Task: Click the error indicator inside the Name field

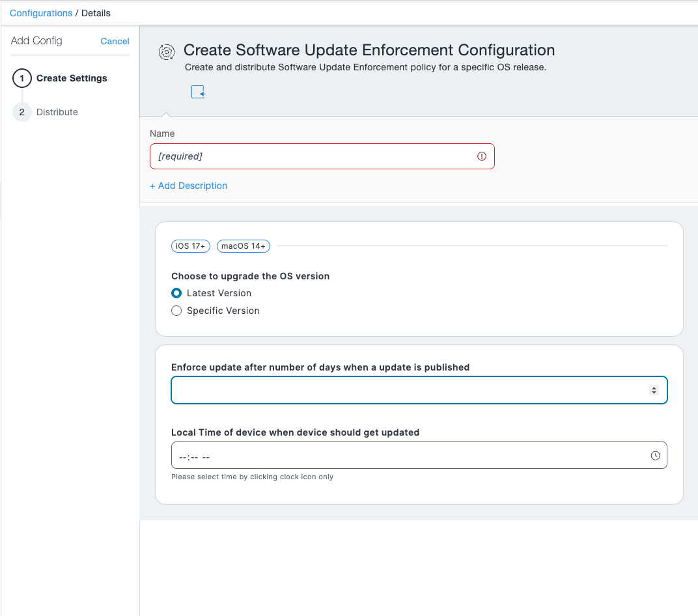Action: pyautogui.click(x=481, y=156)
